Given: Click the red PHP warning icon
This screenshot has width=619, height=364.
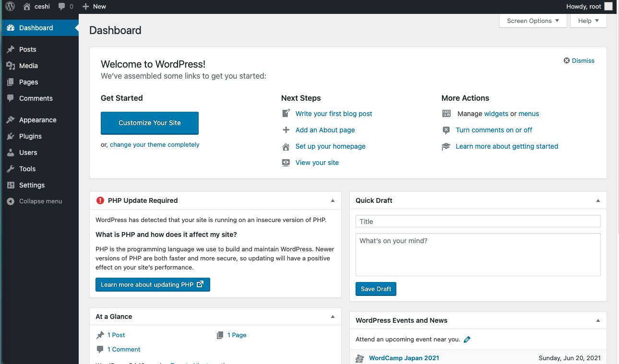Looking at the screenshot, I should point(100,200).
